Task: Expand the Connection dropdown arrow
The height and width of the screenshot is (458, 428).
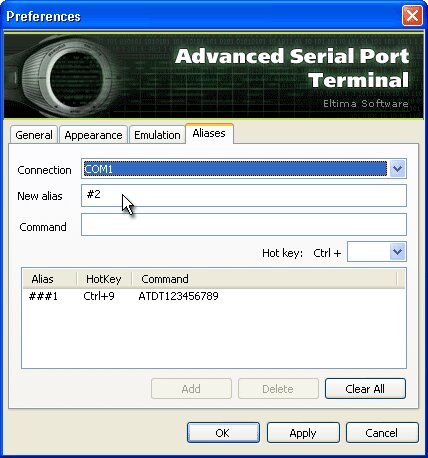Action: point(397,169)
